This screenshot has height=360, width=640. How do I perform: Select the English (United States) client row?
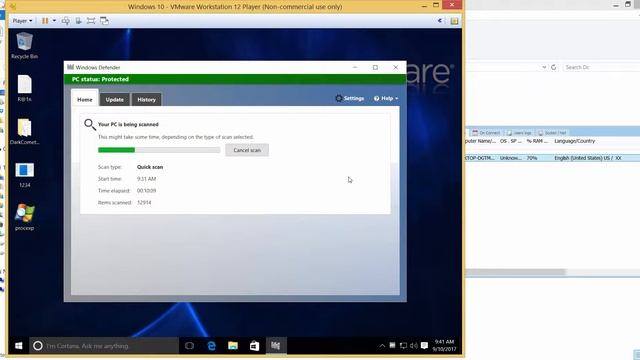pyautogui.click(x=553, y=158)
